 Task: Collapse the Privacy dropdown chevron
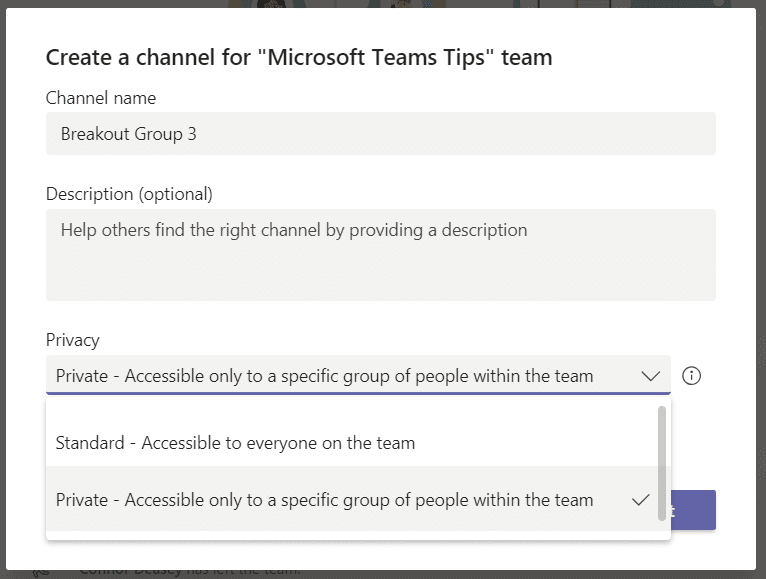point(651,376)
